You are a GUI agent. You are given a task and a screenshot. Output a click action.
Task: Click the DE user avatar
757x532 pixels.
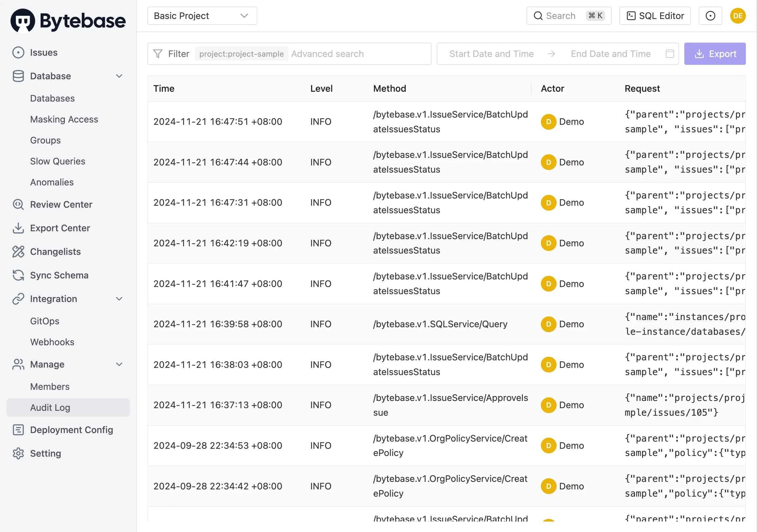coord(738,15)
